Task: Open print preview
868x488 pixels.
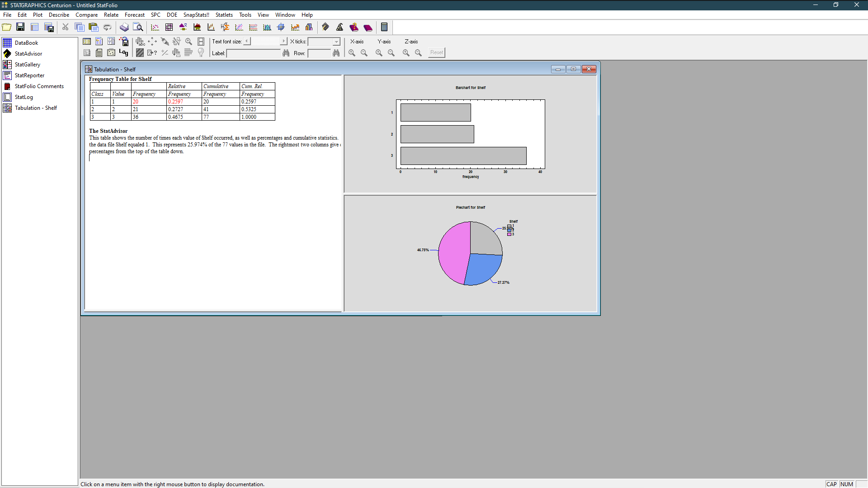Action: [x=138, y=27]
